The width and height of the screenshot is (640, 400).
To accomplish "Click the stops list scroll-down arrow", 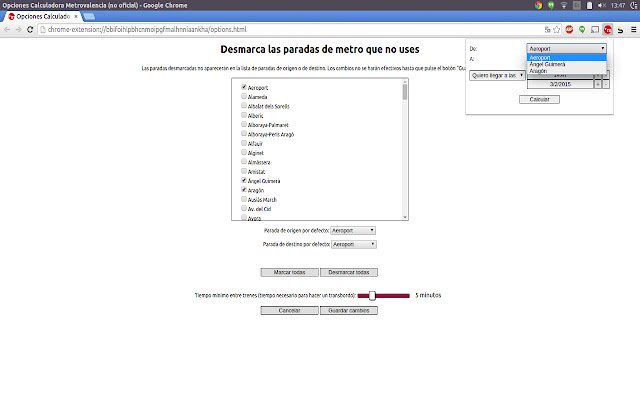I will (405, 217).
